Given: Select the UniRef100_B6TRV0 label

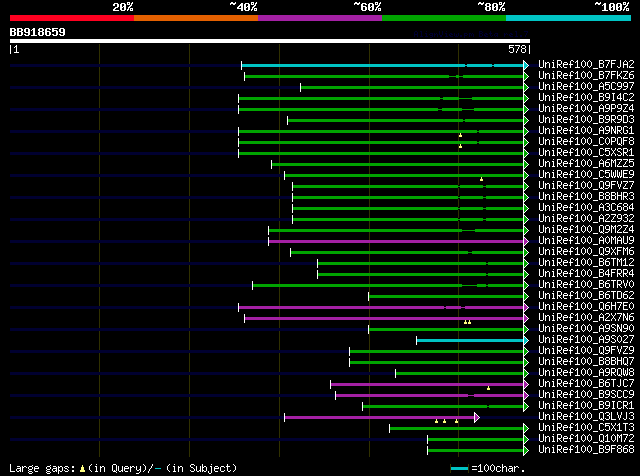Looking at the screenshot, I should tap(586, 285).
